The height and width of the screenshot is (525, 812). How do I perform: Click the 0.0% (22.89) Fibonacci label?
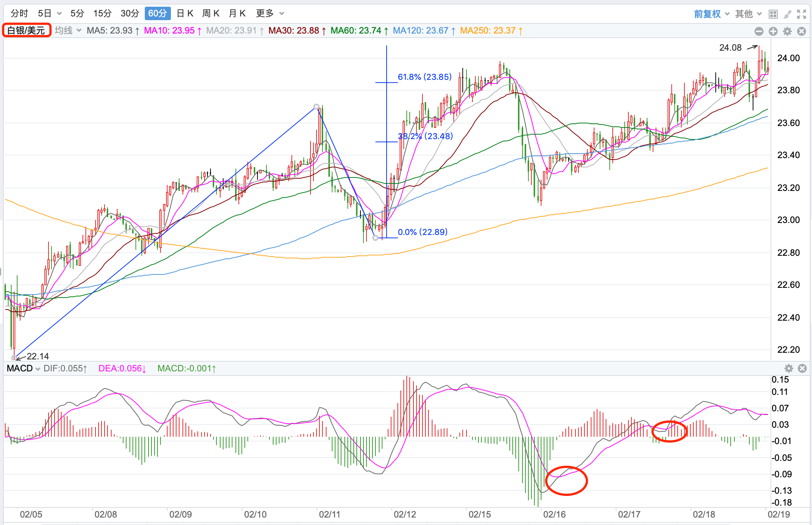[x=422, y=232]
